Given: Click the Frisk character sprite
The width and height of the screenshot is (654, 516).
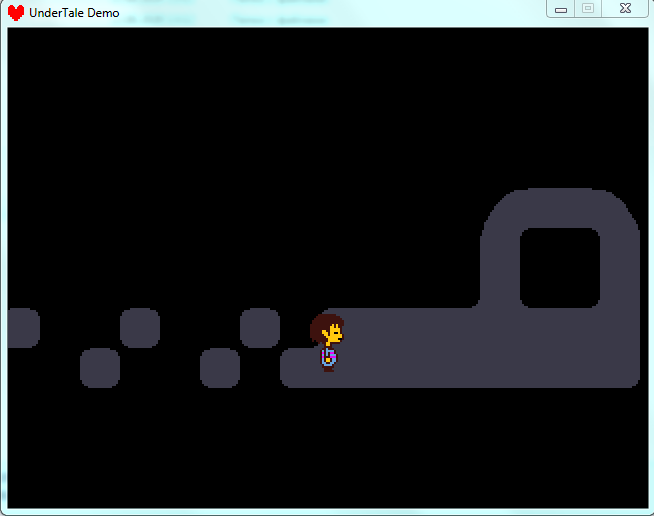Looking at the screenshot, I should [327, 342].
